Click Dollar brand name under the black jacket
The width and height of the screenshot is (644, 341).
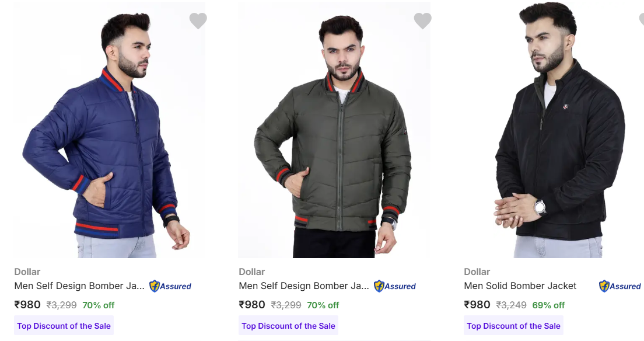pos(477,272)
